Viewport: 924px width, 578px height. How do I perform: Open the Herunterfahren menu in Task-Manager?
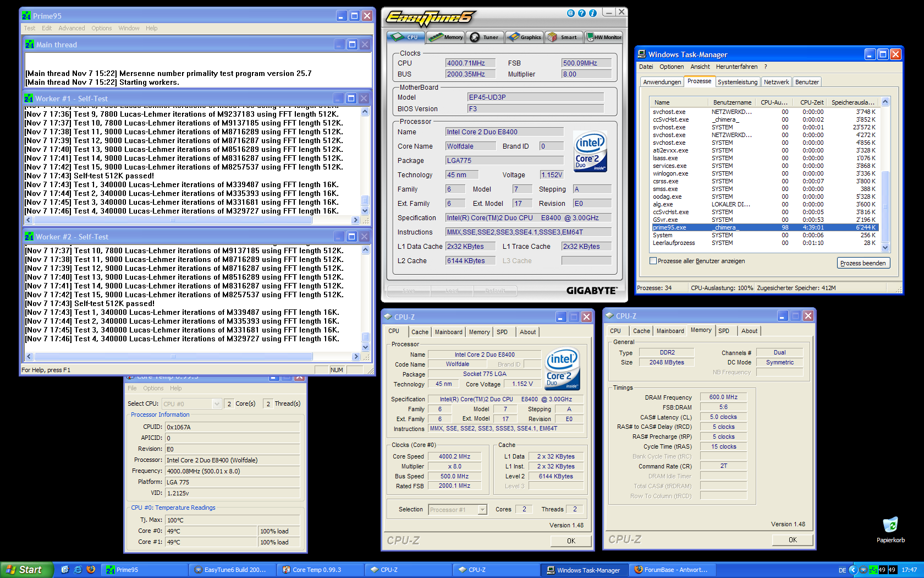click(x=737, y=67)
